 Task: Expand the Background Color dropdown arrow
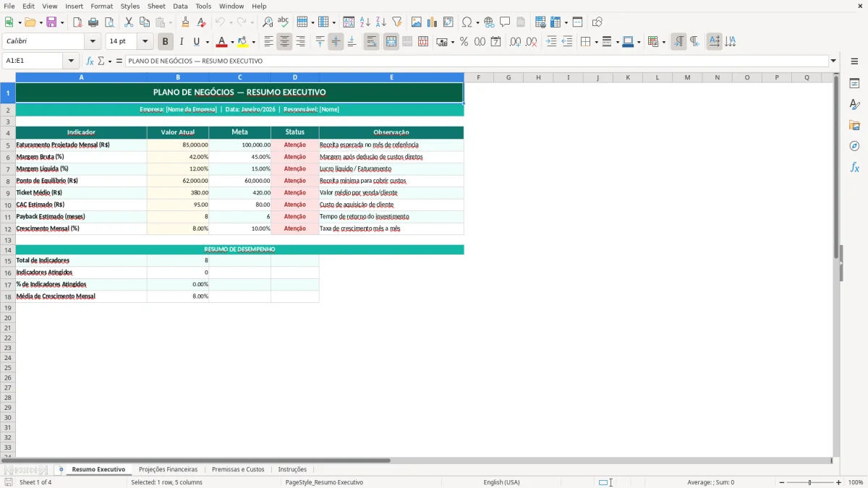[x=253, y=42]
